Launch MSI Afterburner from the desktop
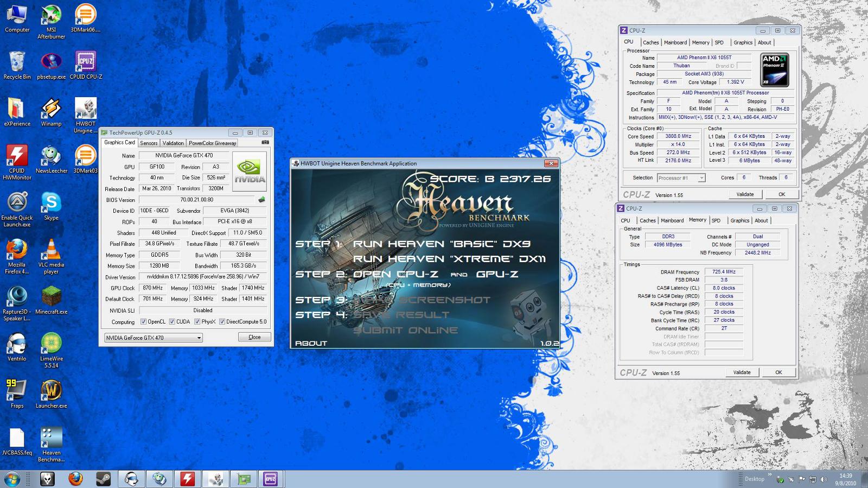 (x=51, y=21)
